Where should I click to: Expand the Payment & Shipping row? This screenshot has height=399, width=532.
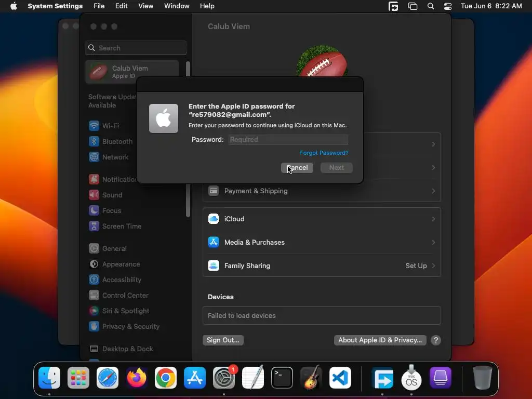pyautogui.click(x=322, y=191)
